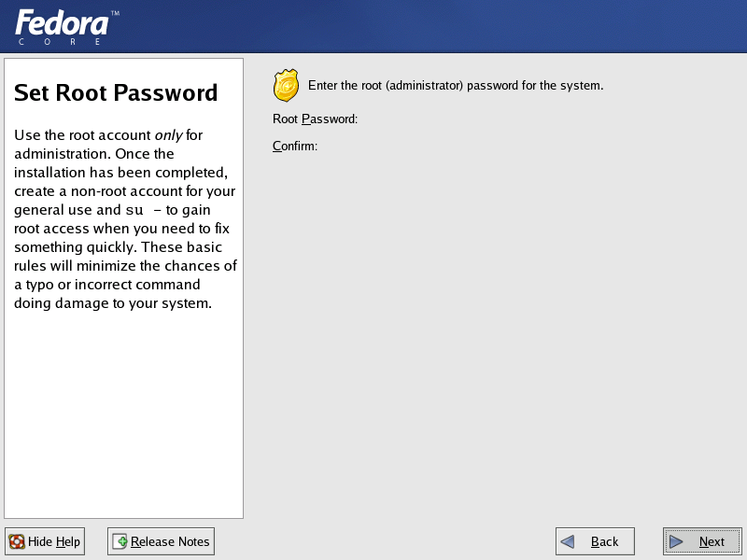Hide the help panel with Hide Help
This screenshot has height=560, width=747.
(x=45, y=541)
